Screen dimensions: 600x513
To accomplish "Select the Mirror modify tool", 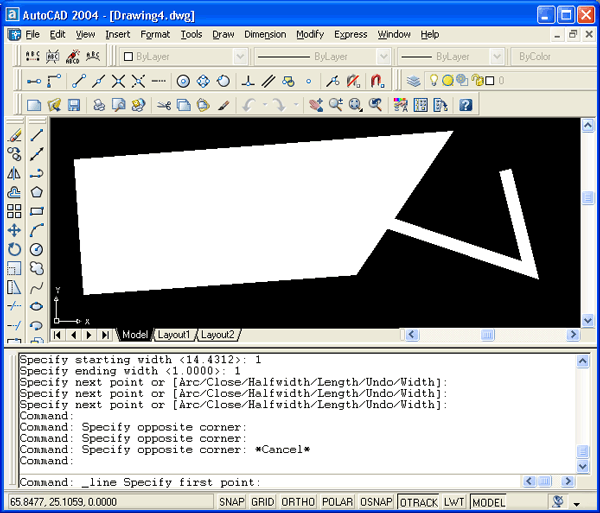I will [x=14, y=173].
